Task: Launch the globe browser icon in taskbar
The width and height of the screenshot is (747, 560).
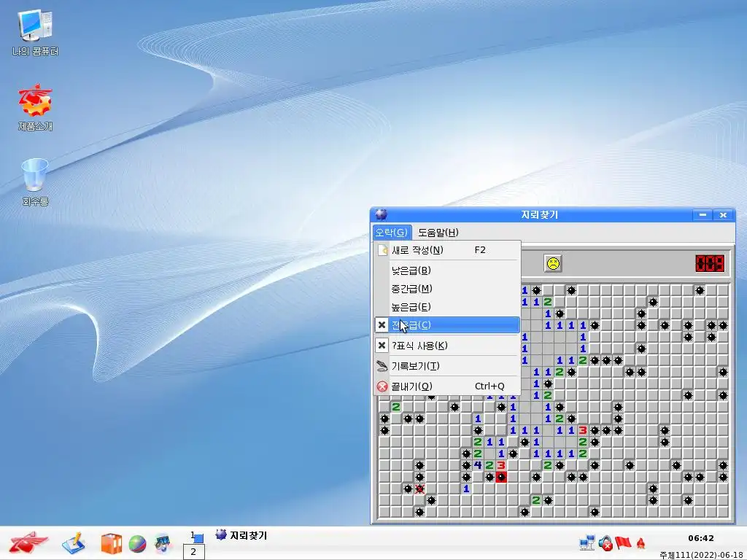Action: point(137,544)
